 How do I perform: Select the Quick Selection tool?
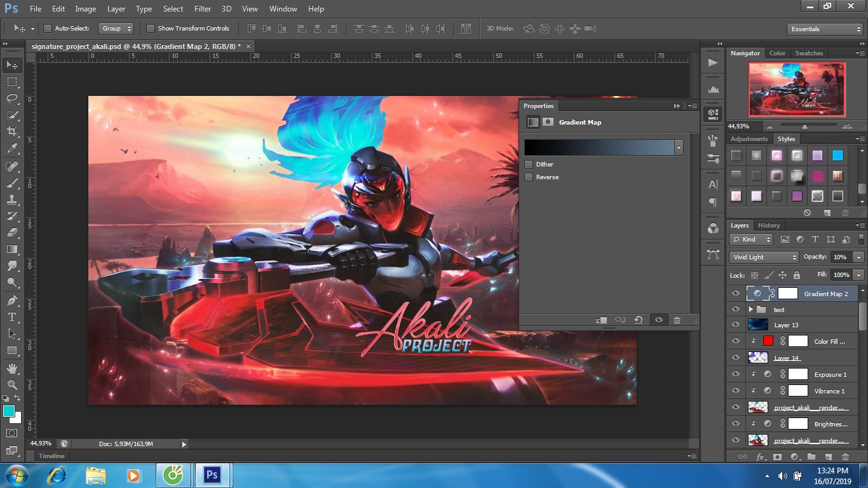[12, 115]
